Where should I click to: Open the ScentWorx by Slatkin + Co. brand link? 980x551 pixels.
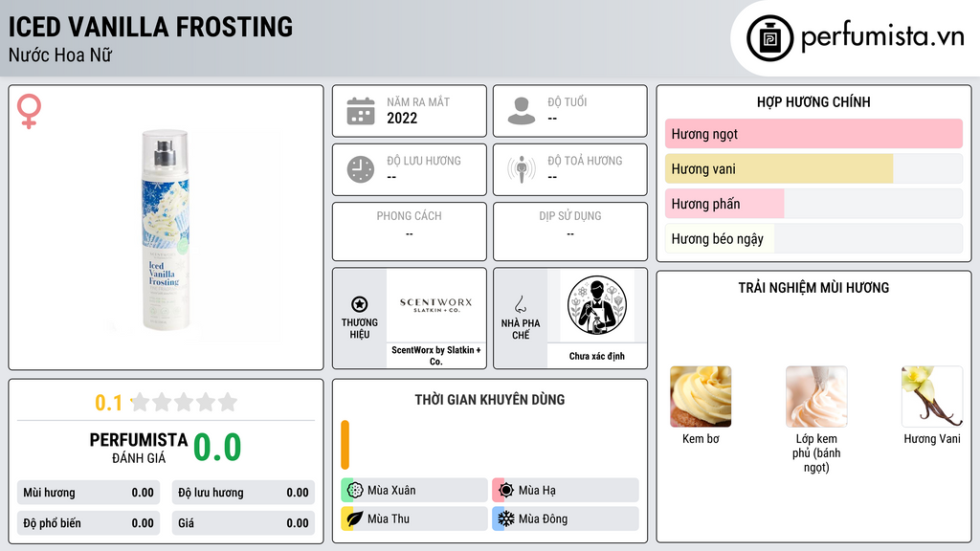click(x=436, y=356)
